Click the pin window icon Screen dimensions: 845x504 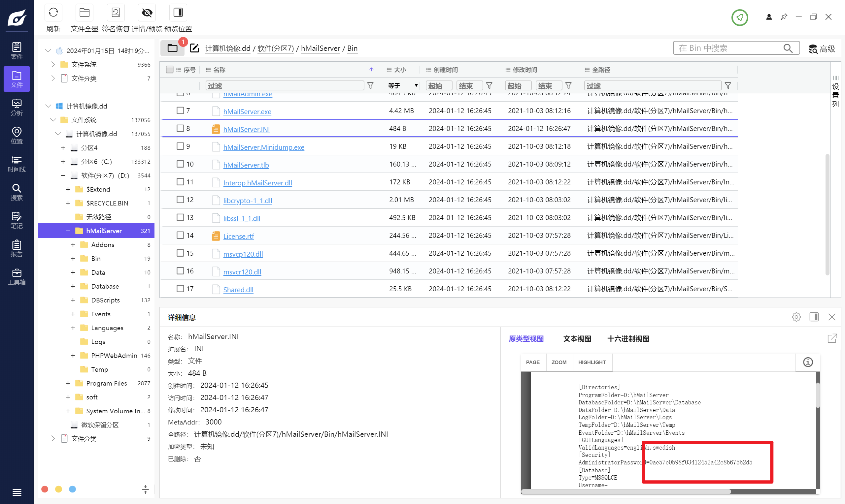pyautogui.click(x=784, y=17)
